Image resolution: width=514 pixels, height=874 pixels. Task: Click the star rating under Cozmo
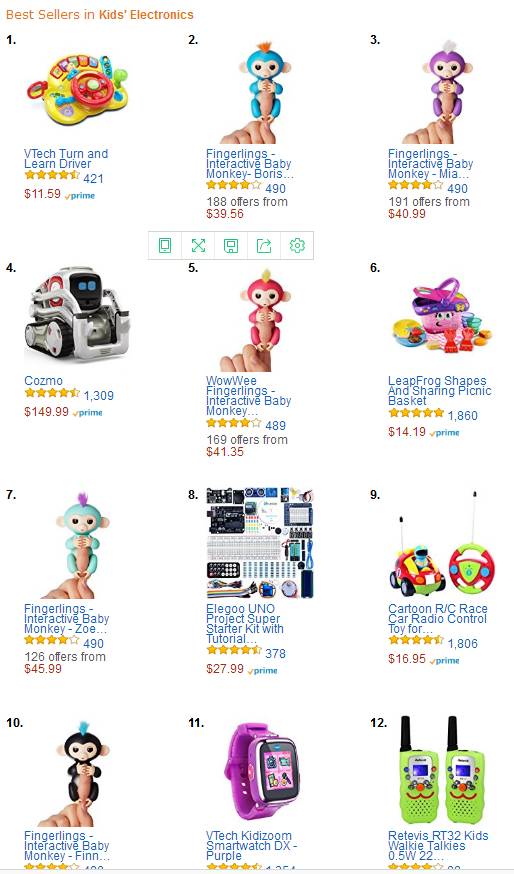click(52, 394)
